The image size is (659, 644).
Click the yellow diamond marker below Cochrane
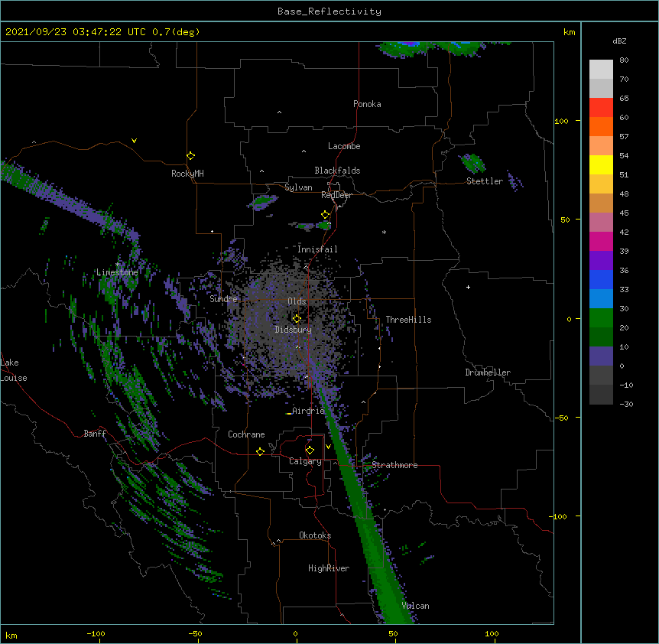(x=260, y=451)
